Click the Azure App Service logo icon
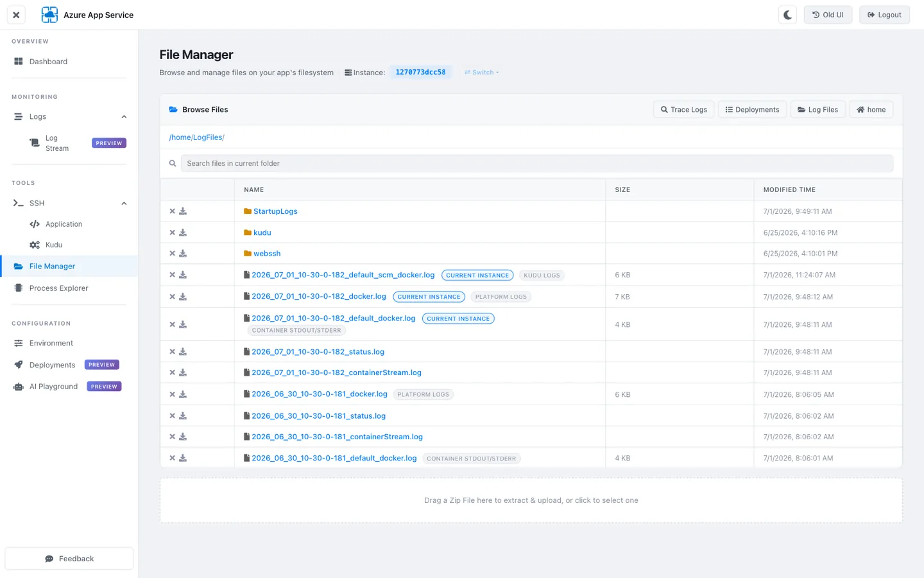 pyautogui.click(x=49, y=15)
